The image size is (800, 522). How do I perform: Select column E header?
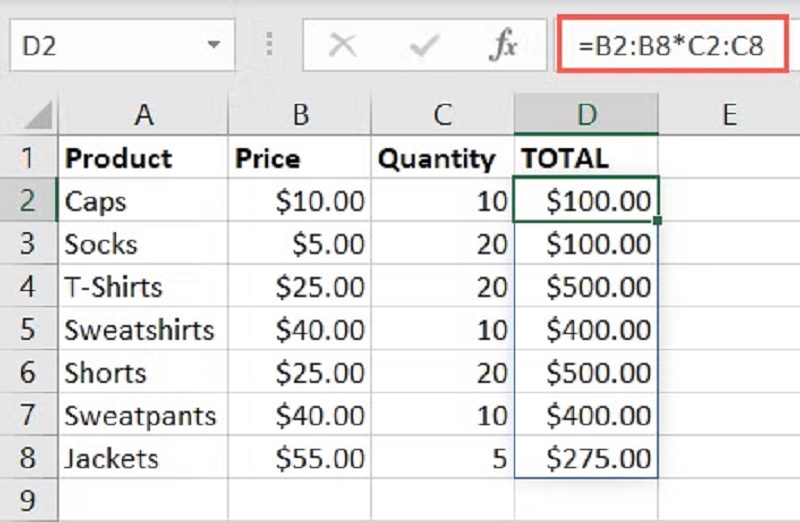click(x=728, y=115)
